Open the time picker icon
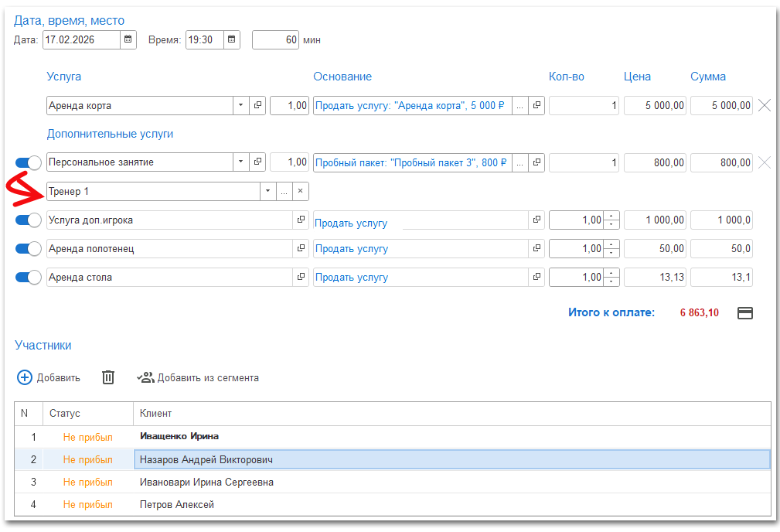This screenshot has height=532, width=780. click(x=232, y=39)
